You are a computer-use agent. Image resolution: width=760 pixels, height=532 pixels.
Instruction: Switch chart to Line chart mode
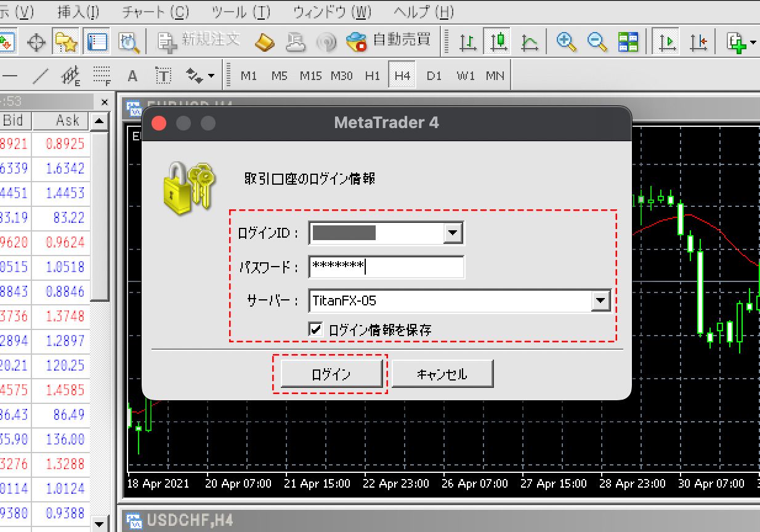tap(528, 42)
